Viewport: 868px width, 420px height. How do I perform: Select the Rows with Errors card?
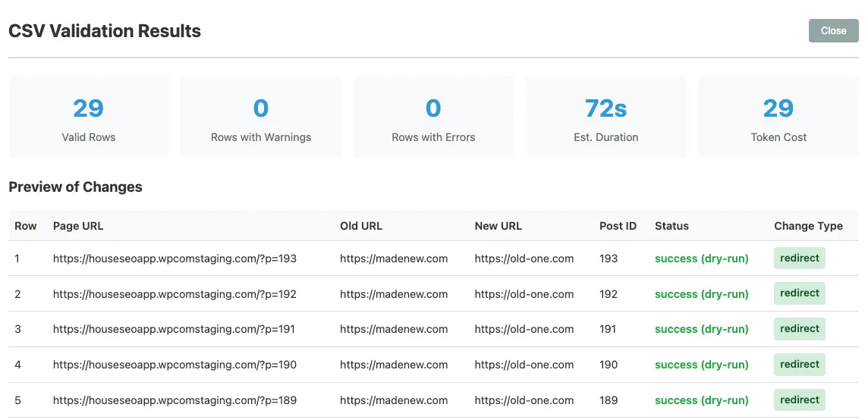pos(433,117)
